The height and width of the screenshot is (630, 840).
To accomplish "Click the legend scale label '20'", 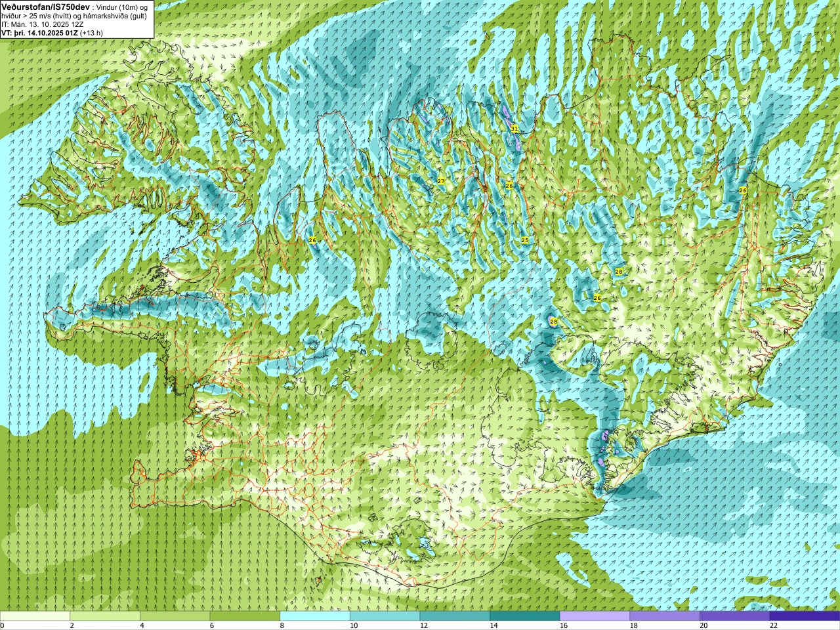I will tap(703, 625).
